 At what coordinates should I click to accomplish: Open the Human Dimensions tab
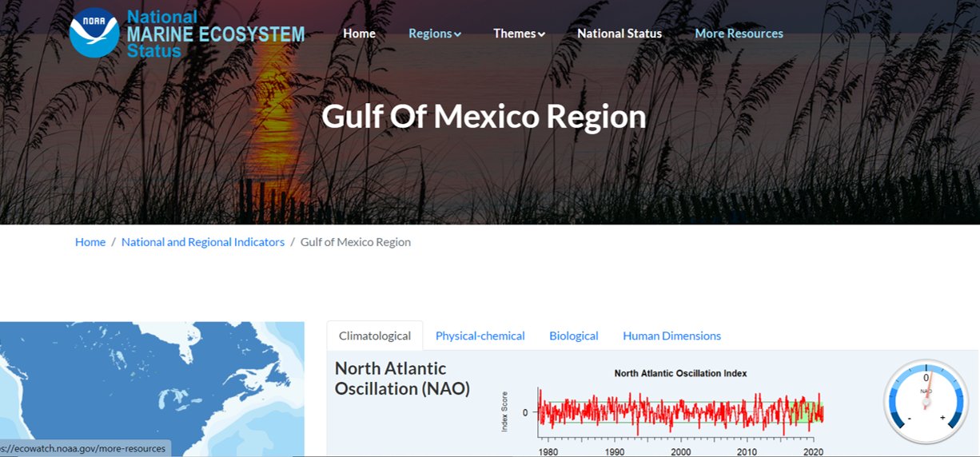click(671, 336)
